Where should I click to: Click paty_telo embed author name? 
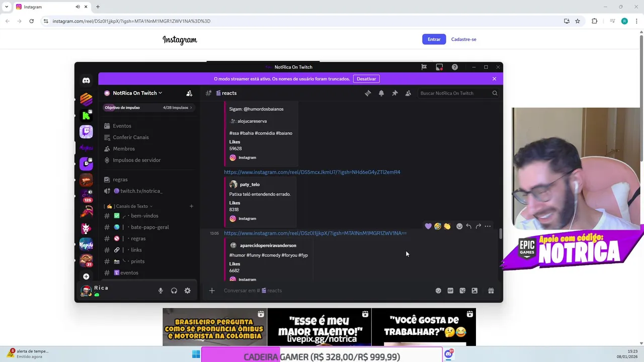(250, 185)
